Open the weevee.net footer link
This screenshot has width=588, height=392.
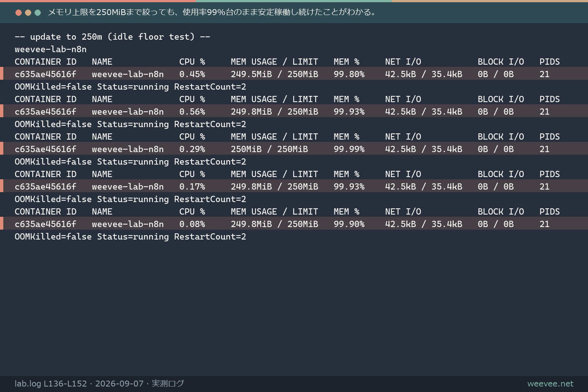click(x=551, y=384)
